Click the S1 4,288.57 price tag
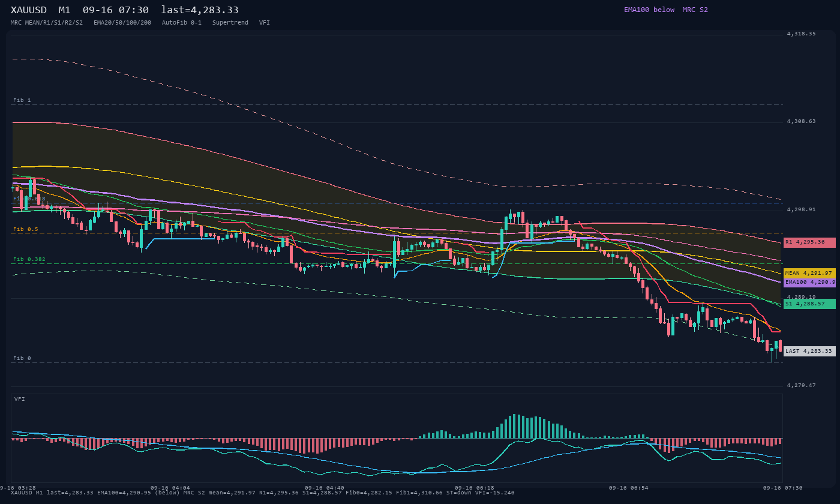Image resolution: width=840 pixels, height=504 pixels. pyautogui.click(x=809, y=304)
